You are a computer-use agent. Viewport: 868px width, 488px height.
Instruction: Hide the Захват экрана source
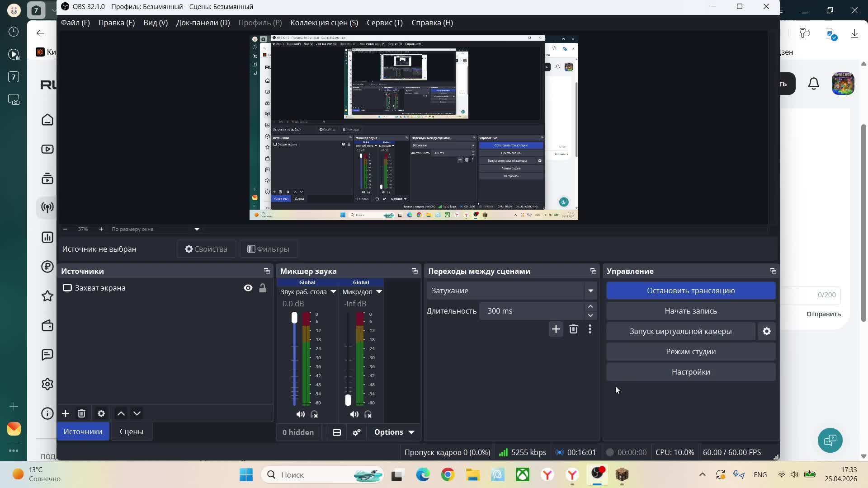(248, 288)
